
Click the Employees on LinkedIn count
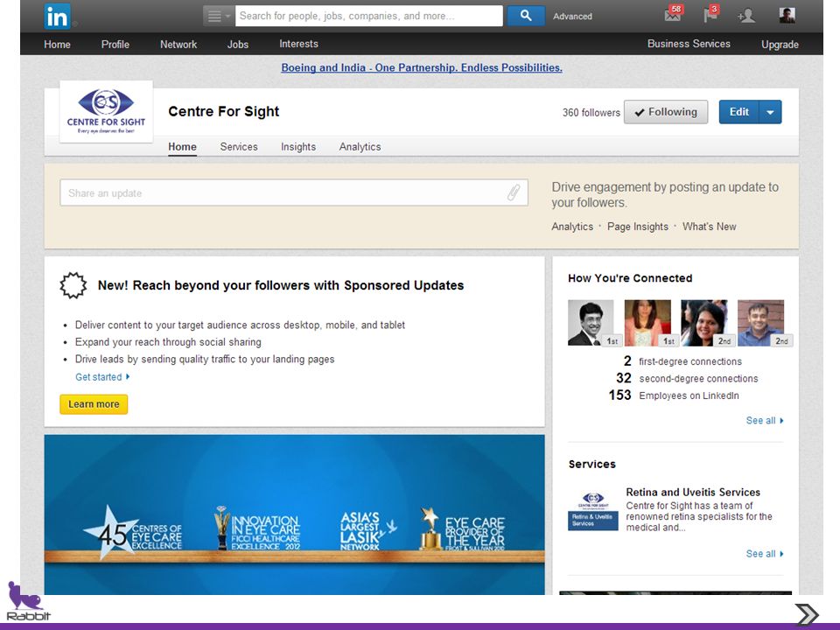point(619,395)
